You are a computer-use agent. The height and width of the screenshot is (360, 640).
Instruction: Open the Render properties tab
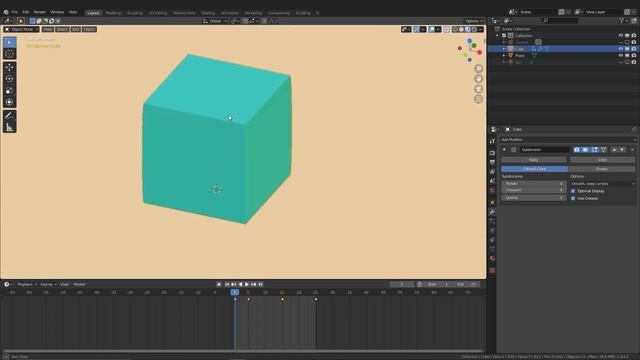[x=492, y=153]
